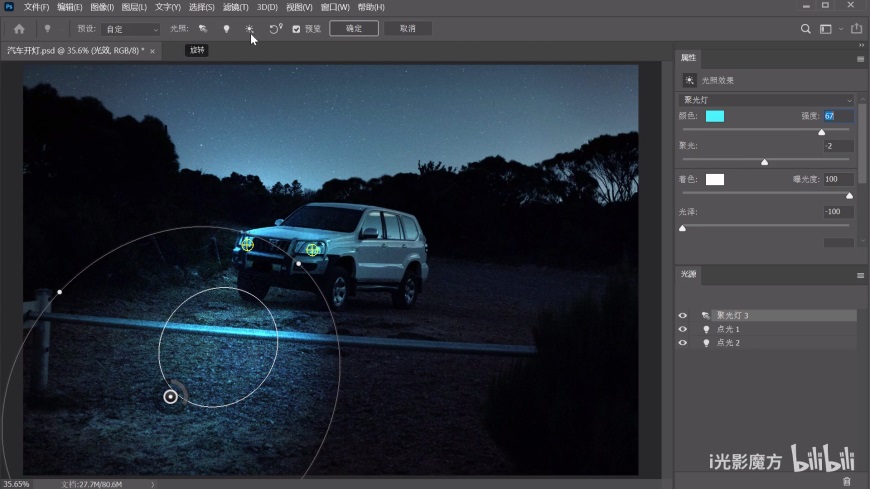Open the 图像(I) menu
Image resolution: width=870 pixels, height=489 pixels.
[x=102, y=7]
